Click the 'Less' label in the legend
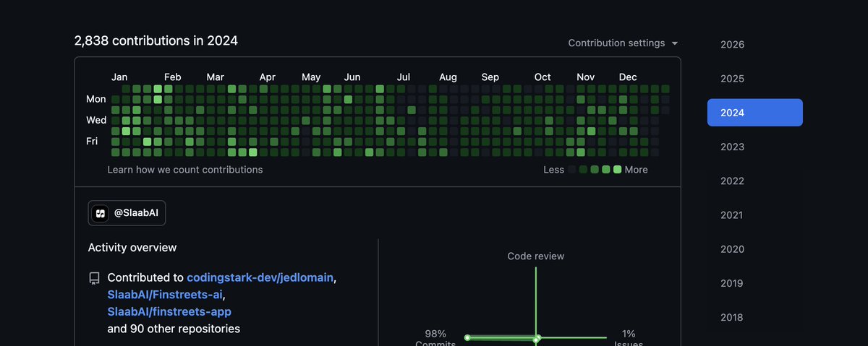 pos(553,170)
